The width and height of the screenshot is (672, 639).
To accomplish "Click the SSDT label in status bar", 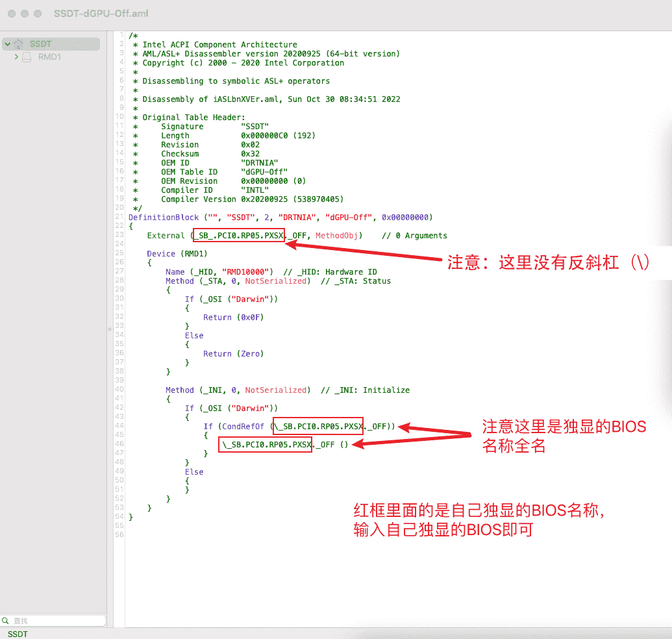I will coord(18,634).
